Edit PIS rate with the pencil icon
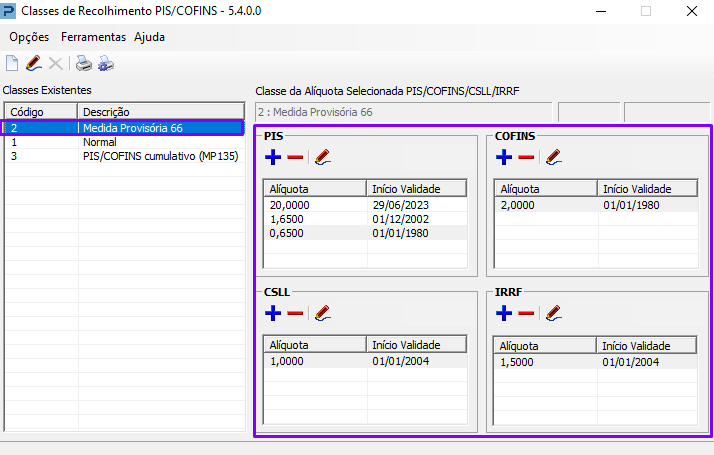This screenshot has height=455, width=714. coord(322,157)
